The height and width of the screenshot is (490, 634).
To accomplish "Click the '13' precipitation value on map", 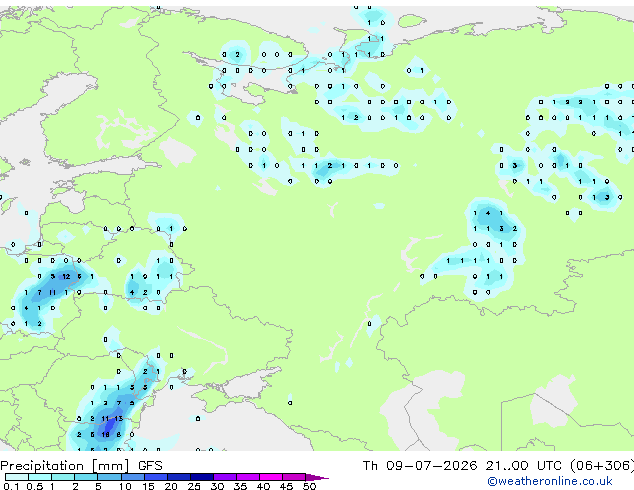I will click(118, 419).
